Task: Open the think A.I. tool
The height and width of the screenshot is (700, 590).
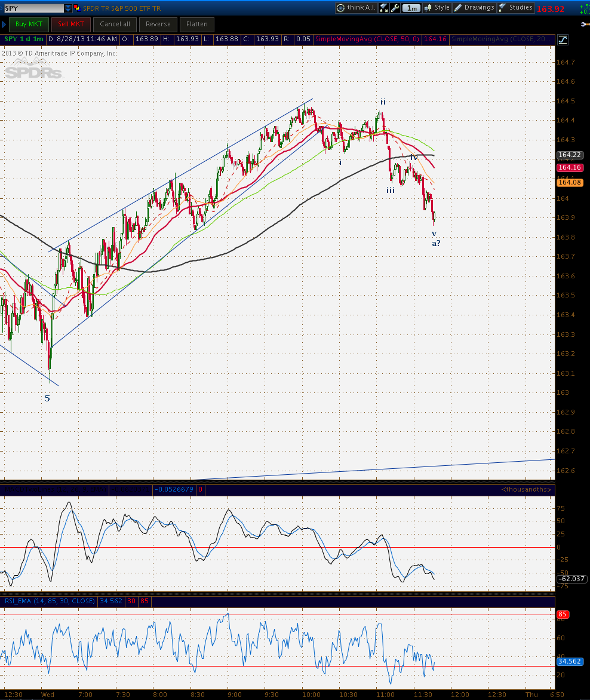Action: pyautogui.click(x=357, y=8)
